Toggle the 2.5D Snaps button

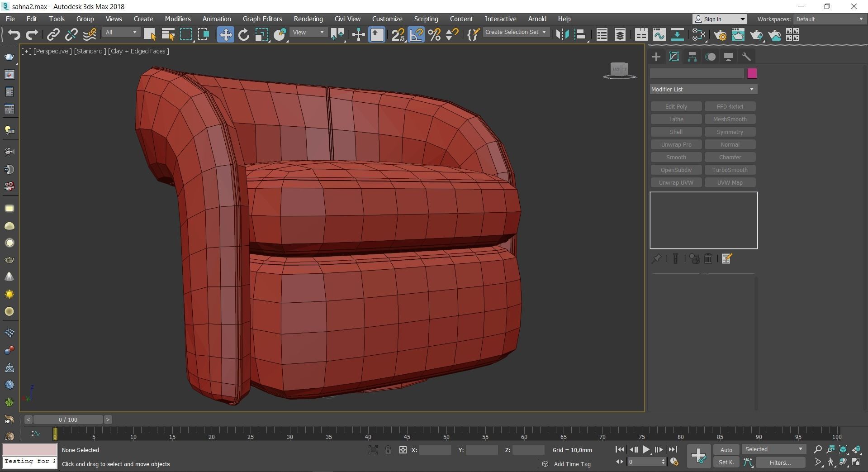point(398,35)
